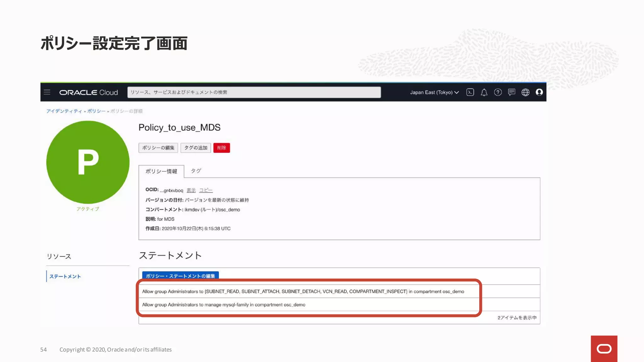Open the language globe icon
644x362 pixels.
[x=525, y=92]
